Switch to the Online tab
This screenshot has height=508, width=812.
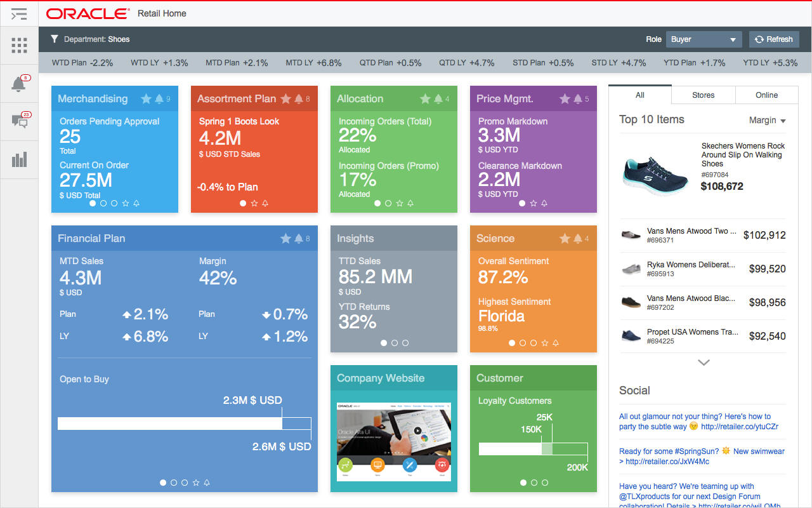click(x=766, y=95)
